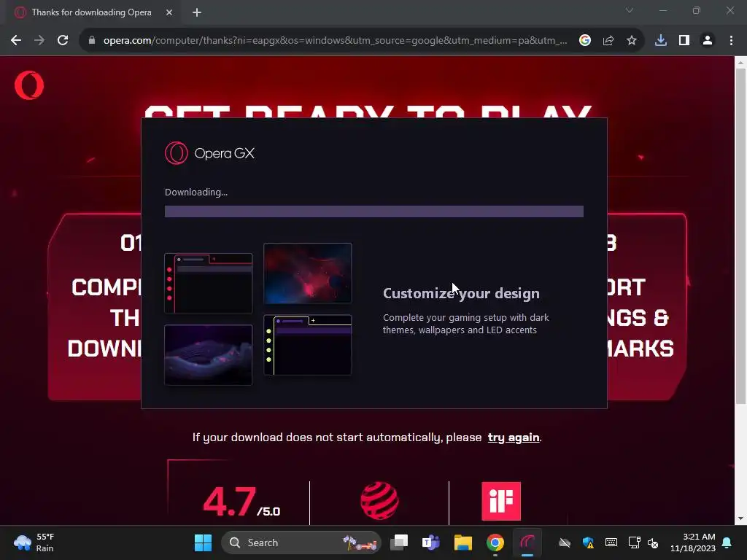Viewport: 747px width, 560px height.
Task: Select the yellow-accent theme thumbnail
Action: (x=308, y=345)
